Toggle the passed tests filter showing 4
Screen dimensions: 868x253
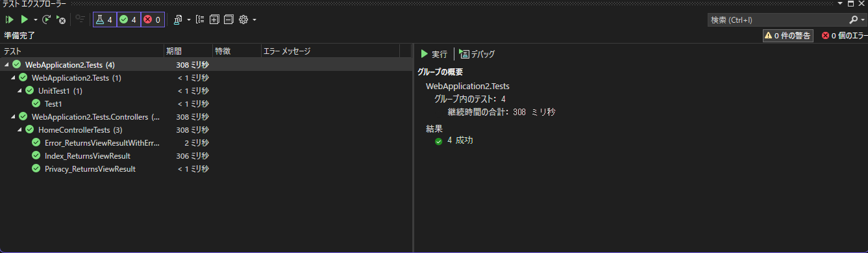click(x=129, y=20)
